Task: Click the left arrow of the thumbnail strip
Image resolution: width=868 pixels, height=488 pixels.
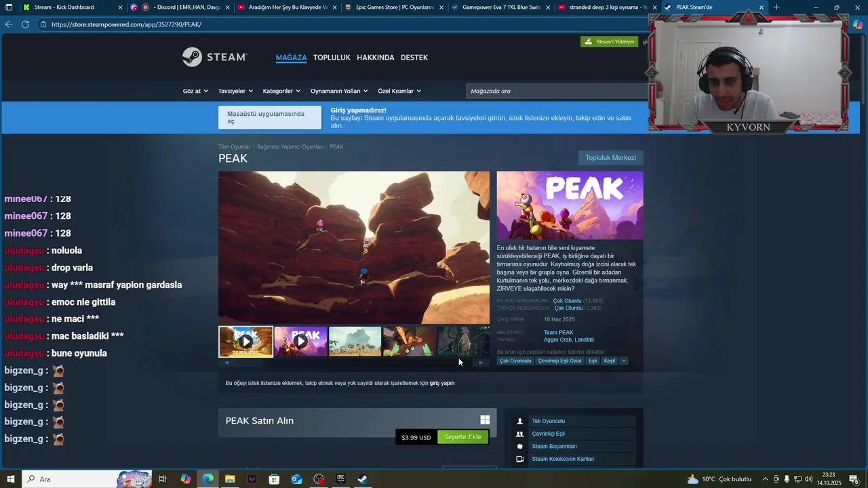Action: (x=226, y=363)
